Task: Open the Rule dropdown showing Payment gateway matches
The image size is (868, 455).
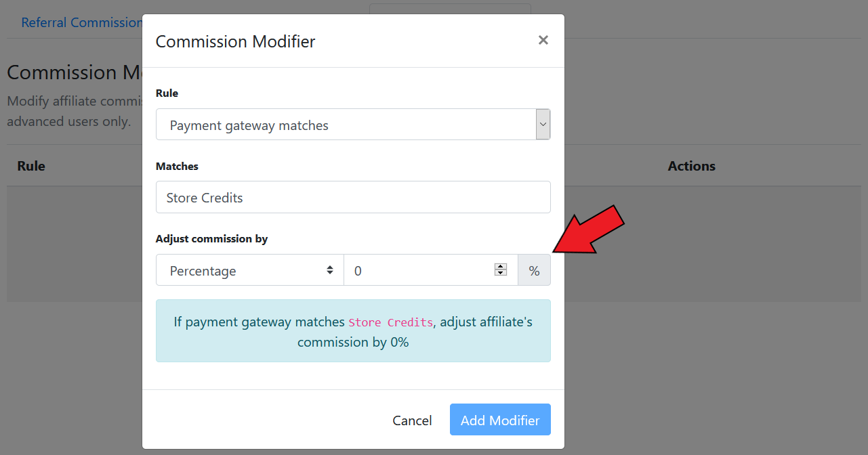Action: [x=353, y=125]
